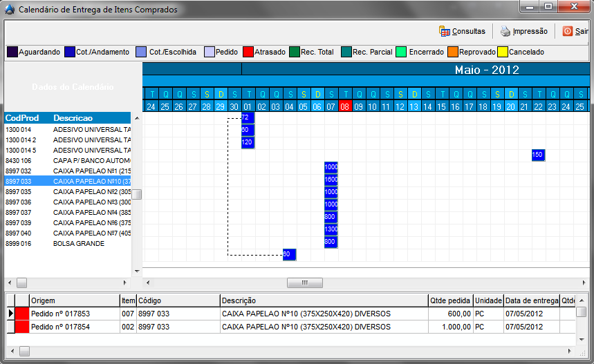Click the Aguardando legend color box
The height and width of the screenshot is (364, 594).
(x=12, y=52)
